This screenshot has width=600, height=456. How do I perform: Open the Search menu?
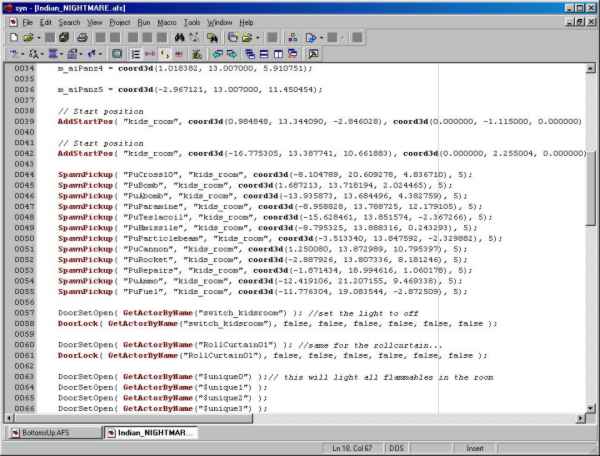pyautogui.click(x=69, y=22)
